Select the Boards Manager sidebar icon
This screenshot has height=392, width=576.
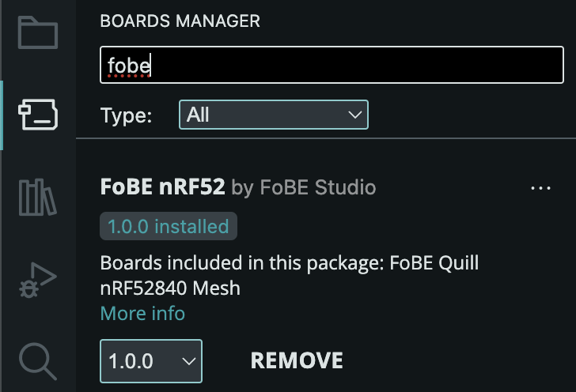38,115
